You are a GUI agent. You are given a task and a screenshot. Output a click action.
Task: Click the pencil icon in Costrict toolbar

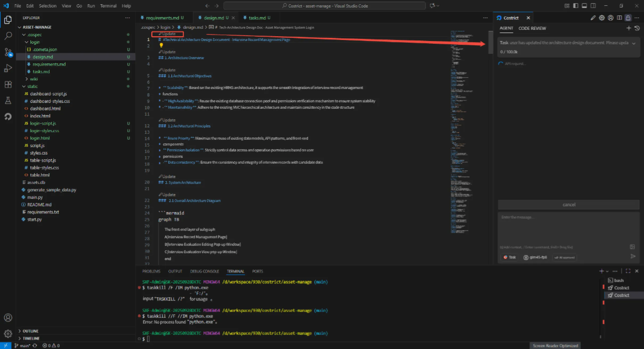[593, 18]
